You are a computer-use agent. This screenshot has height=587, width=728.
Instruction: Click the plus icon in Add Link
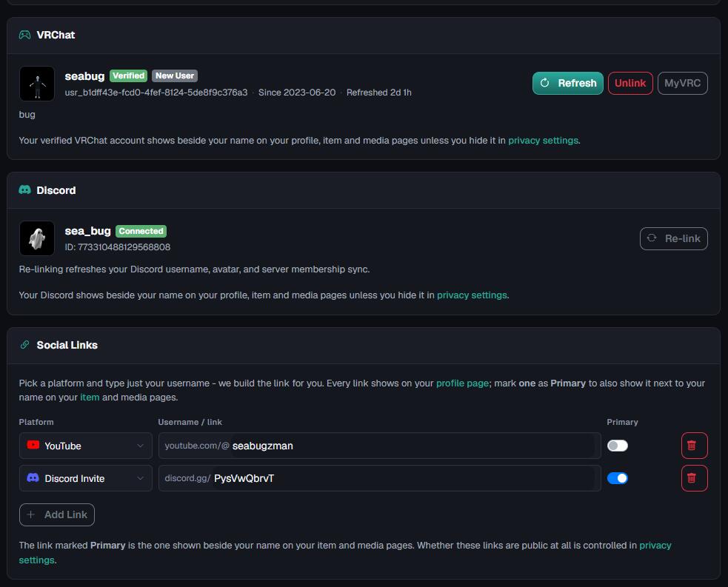[30, 514]
